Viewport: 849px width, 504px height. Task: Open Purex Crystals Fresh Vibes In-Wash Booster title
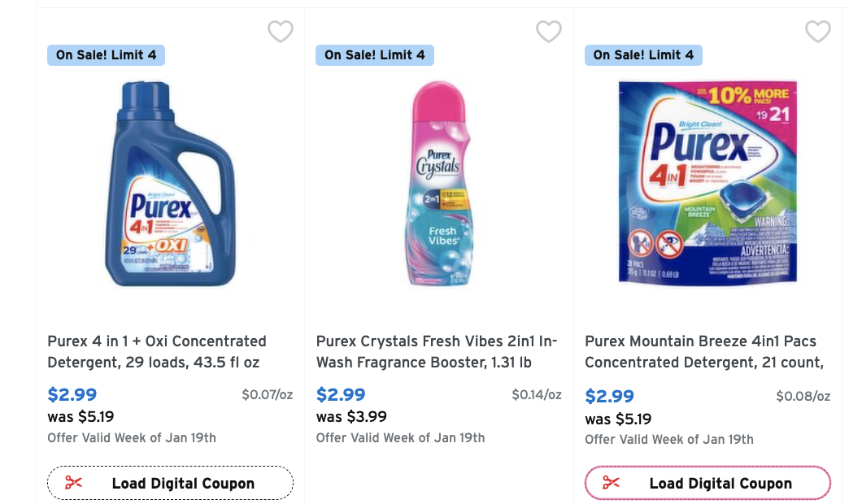click(436, 351)
